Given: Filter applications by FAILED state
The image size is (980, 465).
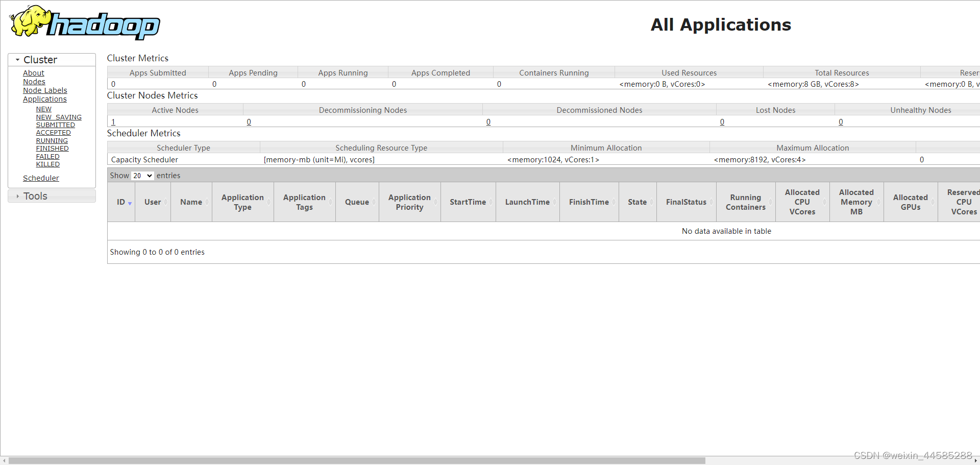Looking at the screenshot, I should [x=47, y=157].
